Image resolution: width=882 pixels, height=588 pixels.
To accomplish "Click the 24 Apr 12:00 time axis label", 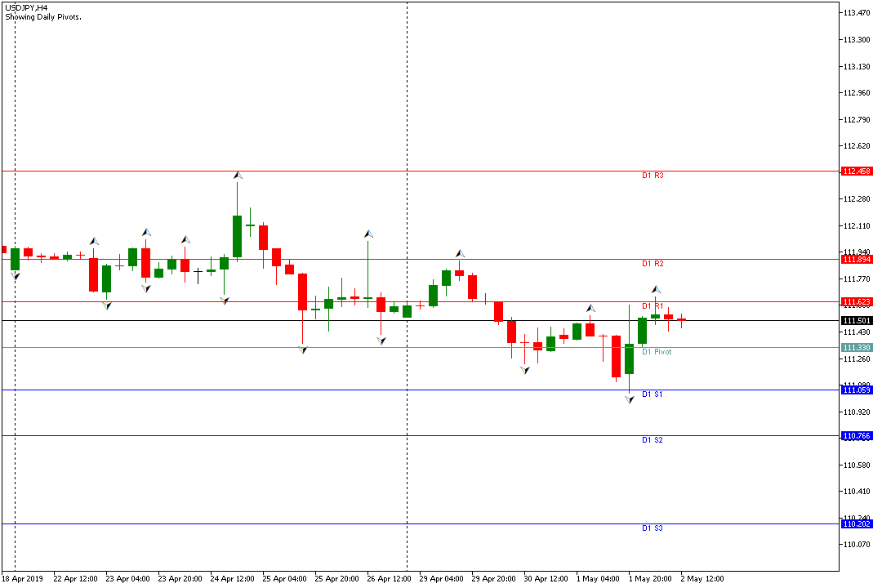I will point(231,579).
